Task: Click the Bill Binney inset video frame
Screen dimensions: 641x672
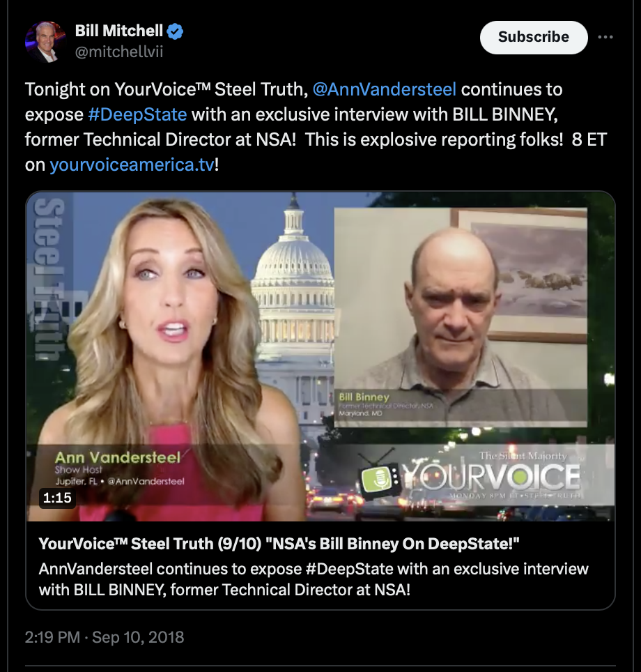Action: click(461, 318)
